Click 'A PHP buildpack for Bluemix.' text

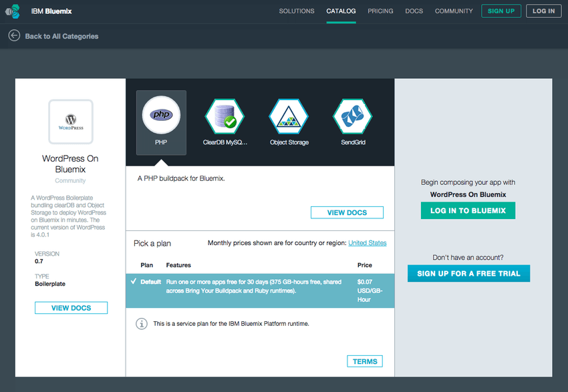tap(181, 178)
